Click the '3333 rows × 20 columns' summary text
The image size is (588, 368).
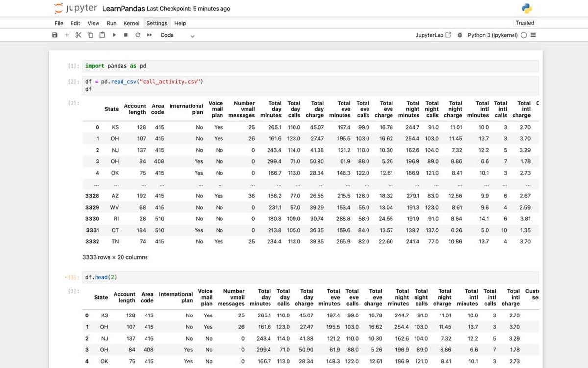point(115,257)
